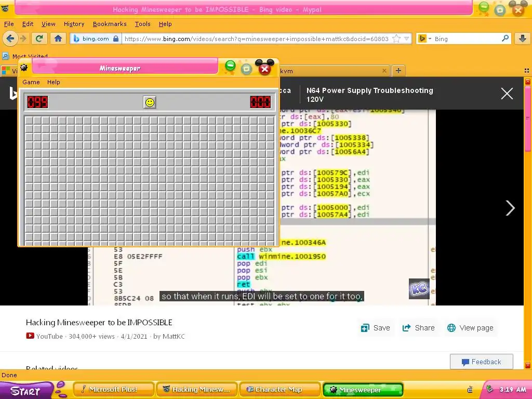
Task: Close the Bing video overlay with X
Action: 507,94
